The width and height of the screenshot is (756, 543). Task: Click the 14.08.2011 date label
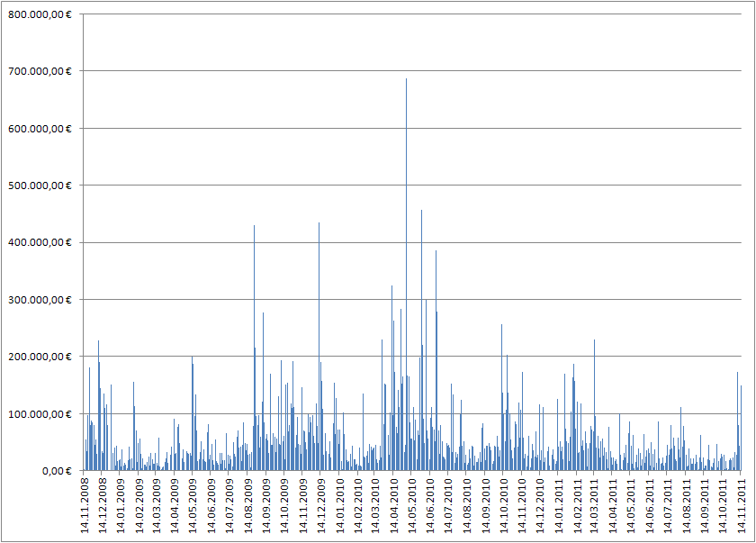[686, 505]
